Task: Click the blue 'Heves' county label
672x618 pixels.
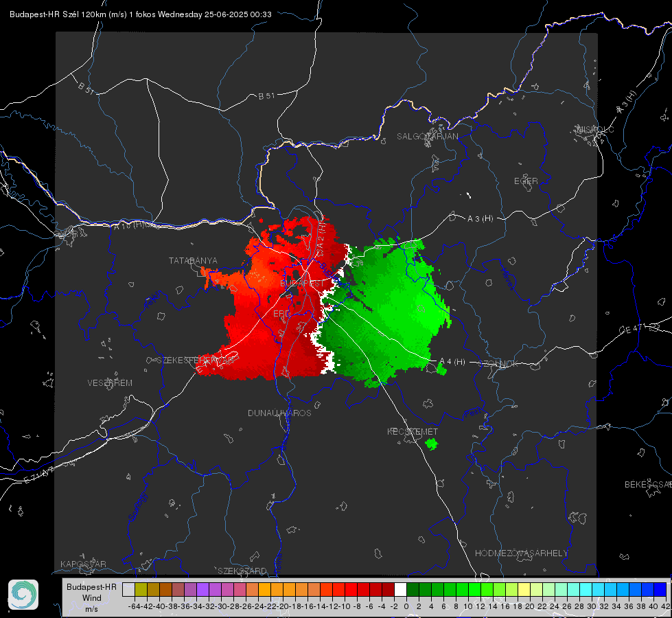Action: tap(507, 279)
